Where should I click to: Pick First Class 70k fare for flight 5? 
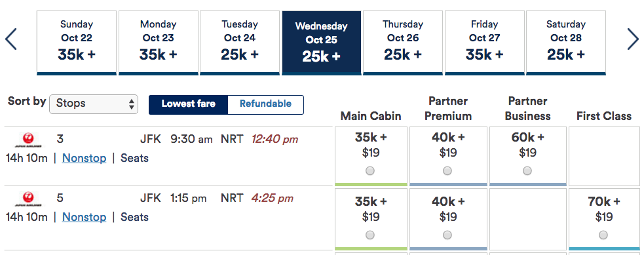point(603,235)
